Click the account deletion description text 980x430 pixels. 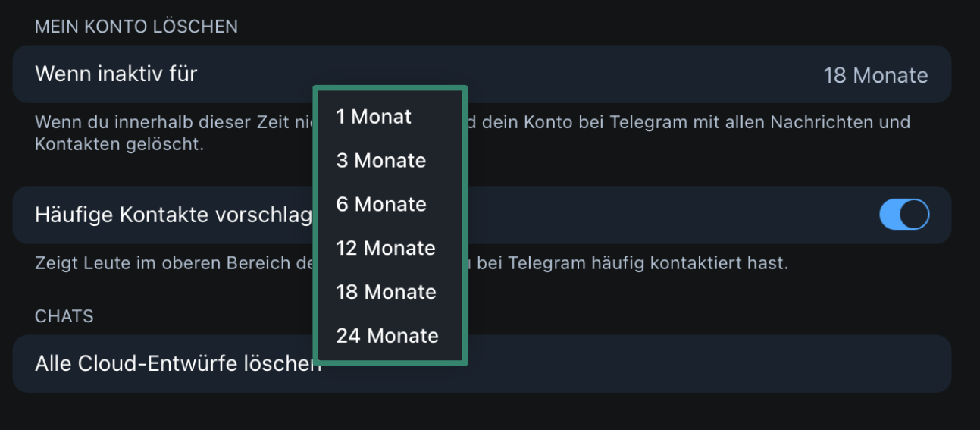click(682, 122)
